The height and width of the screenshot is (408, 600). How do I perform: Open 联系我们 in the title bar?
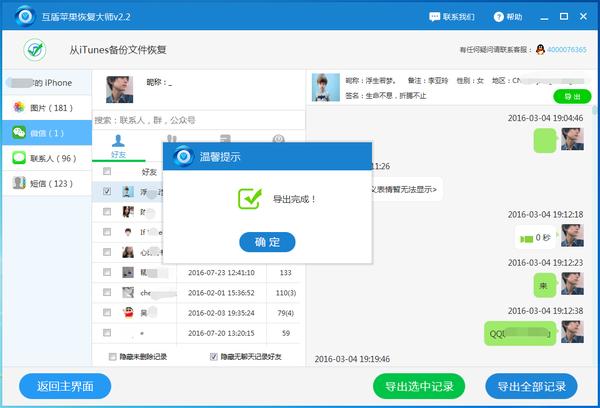click(452, 17)
